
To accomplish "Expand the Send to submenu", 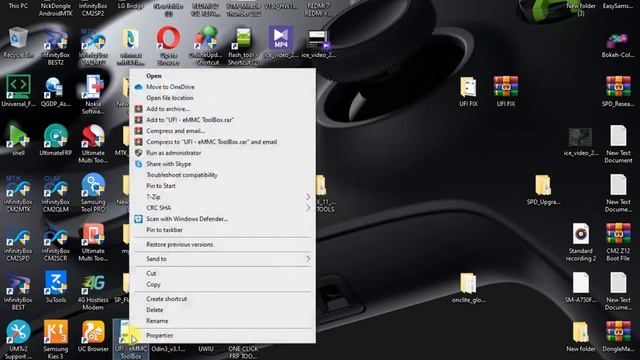I will tap(222, 259).
